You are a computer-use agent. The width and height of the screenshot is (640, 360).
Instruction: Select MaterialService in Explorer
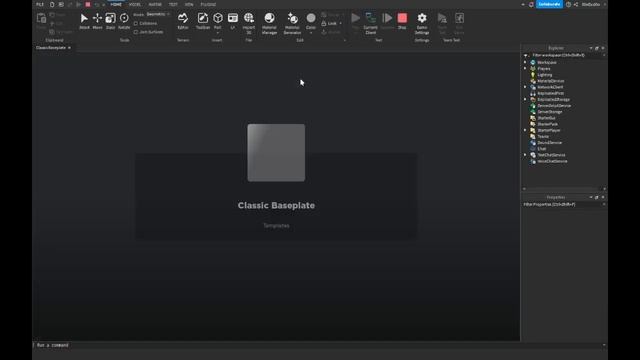coord(550,81)
